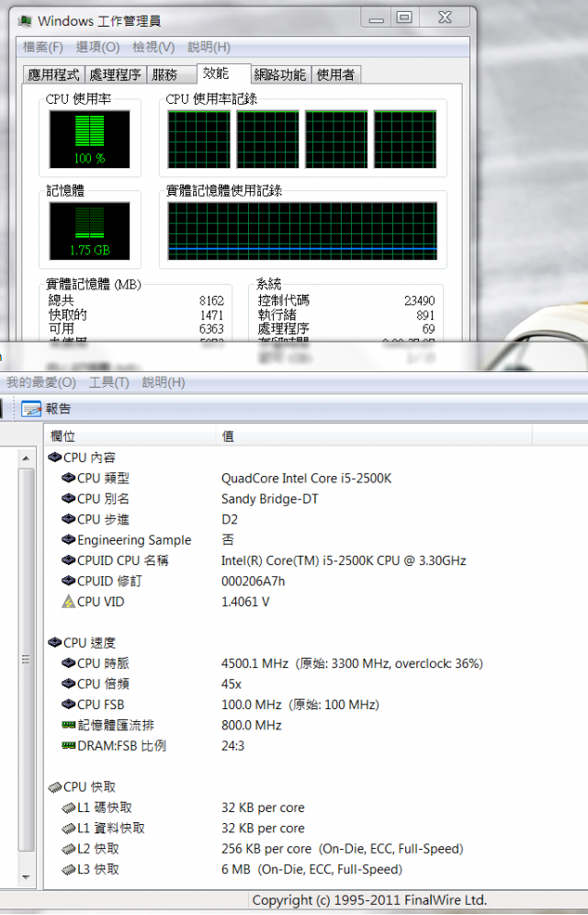Click the DRAM:FSB 比例 memory icon
The image size is (588, 915).
coord(68,745)
